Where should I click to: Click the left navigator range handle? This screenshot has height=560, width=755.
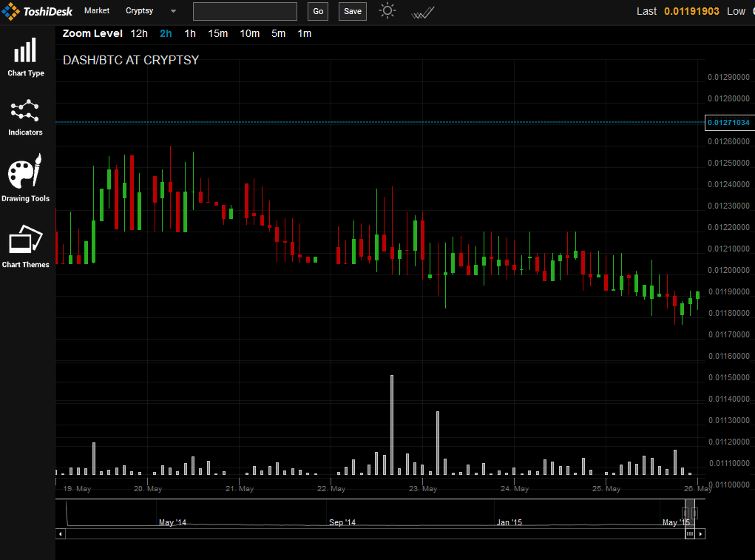click(685, 514)
